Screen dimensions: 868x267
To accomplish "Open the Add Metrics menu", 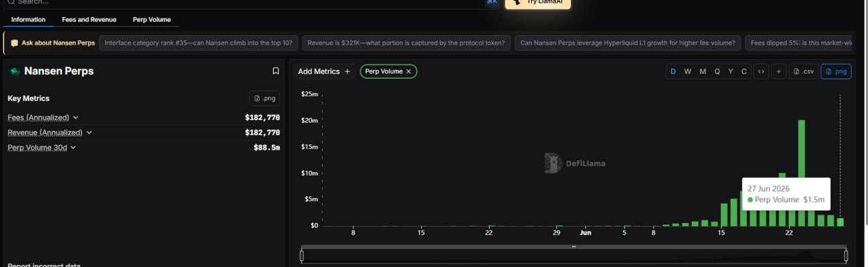I will [324, 71].
